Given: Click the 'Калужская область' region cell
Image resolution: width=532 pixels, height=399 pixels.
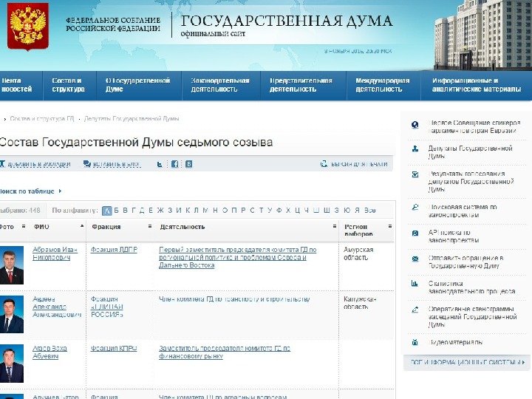Looking at the screenshot, I should 360,303.
